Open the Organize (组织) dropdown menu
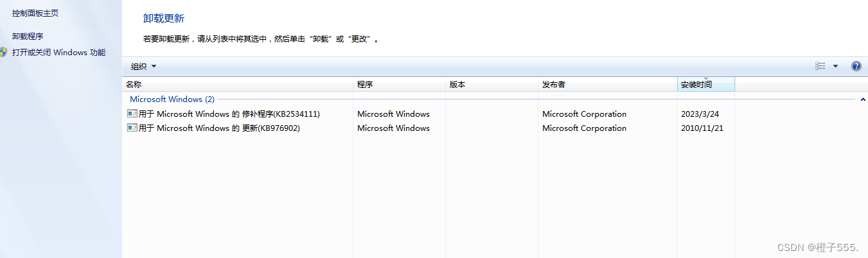 point(143,66)
